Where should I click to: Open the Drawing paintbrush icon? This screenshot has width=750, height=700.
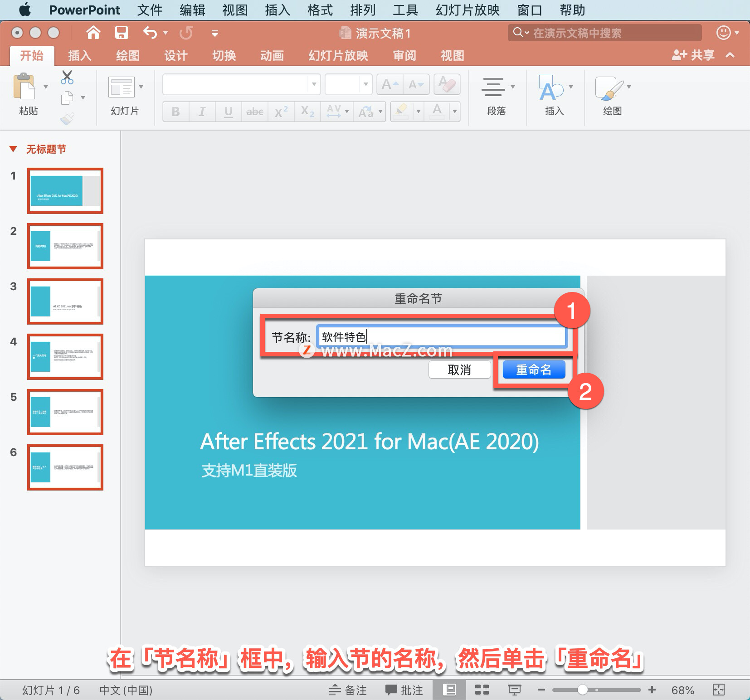(x=609, y=87)
